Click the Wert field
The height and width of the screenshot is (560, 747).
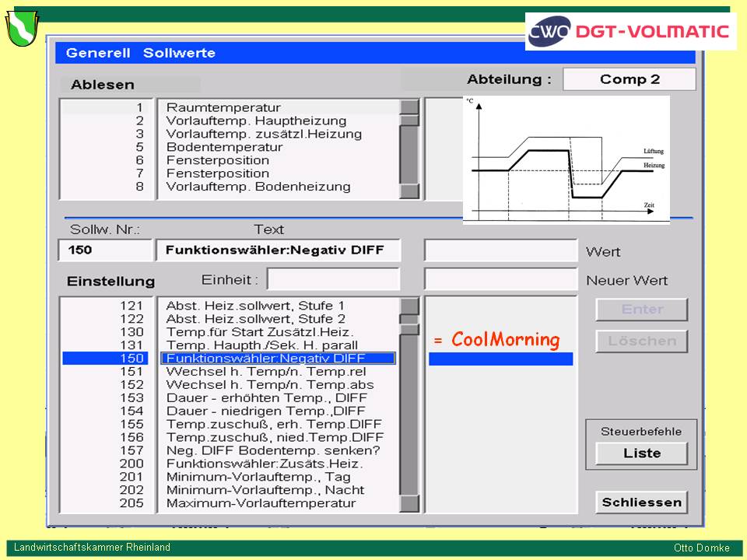tap(500, 250)
